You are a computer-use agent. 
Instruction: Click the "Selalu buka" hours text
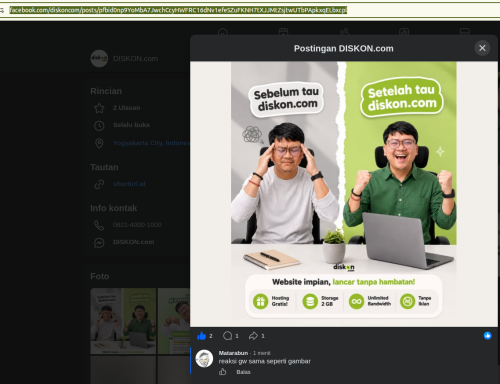coord(131,125)
